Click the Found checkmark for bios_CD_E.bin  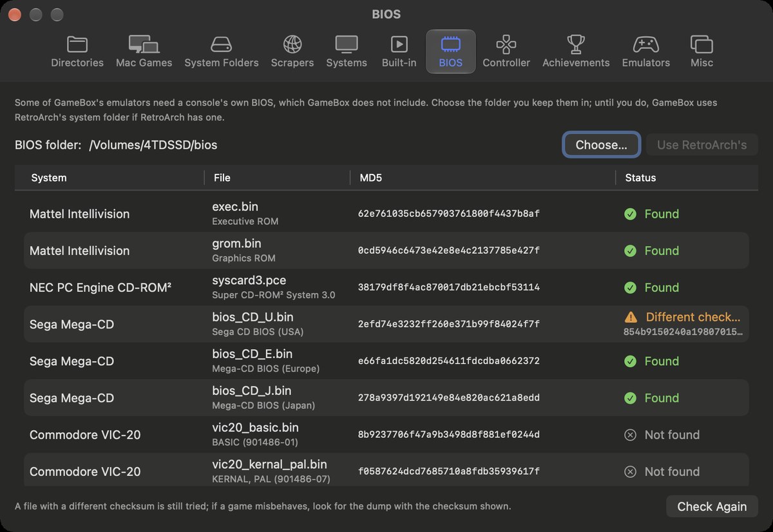tap(631, 361)
